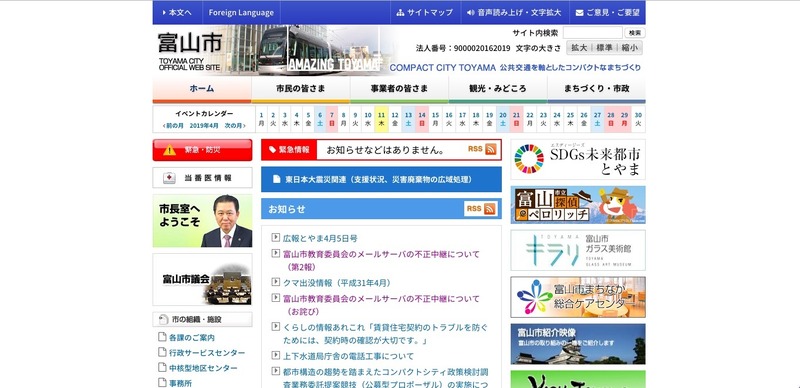This screenshot has height=388, width=800.
Task: Select calendar day 29 月
Action: (624, 119)
